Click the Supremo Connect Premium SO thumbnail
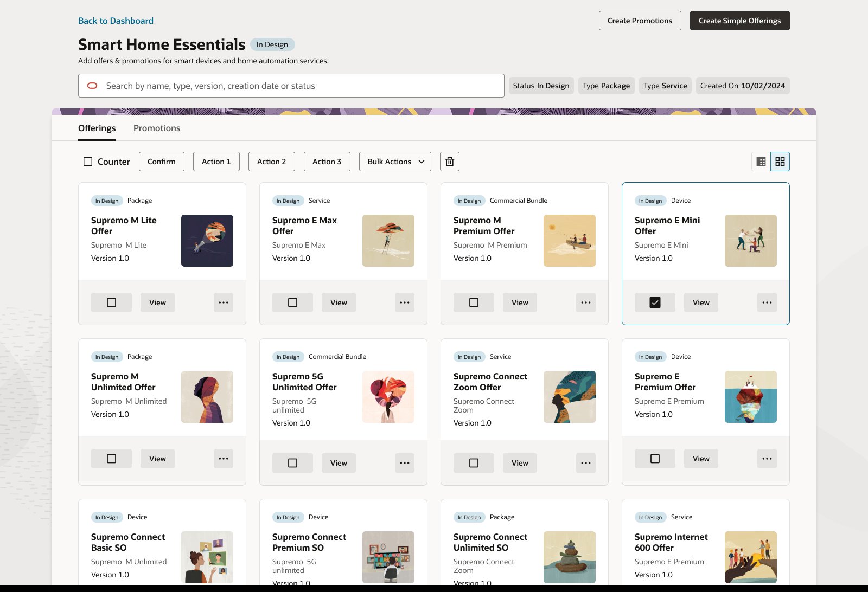Viewport: 868px width, 592px height. click(388, 557)
